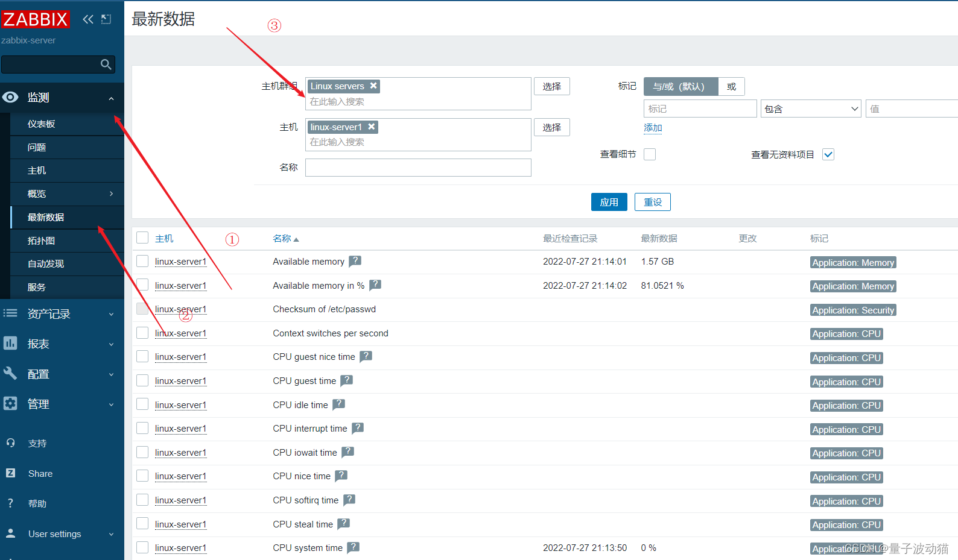Open the 自动发现 menu item
Image resolution: width=958 pixels, height=560 pixels.
pos(67,263)
